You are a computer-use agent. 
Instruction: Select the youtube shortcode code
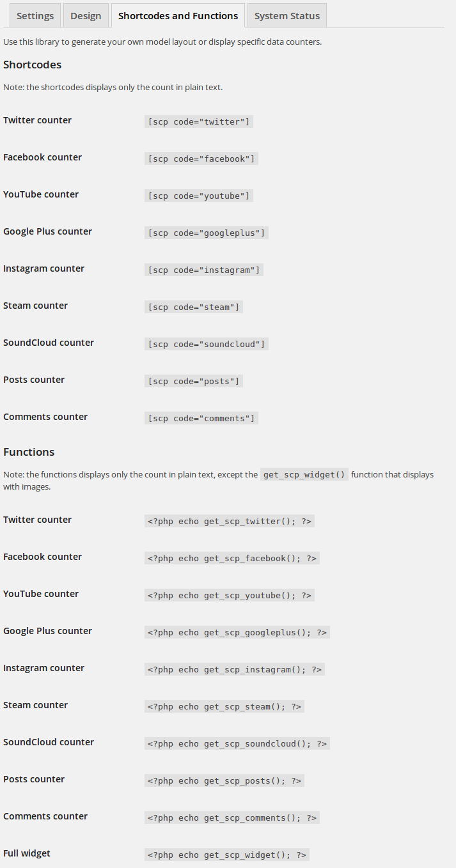[199, 196]
